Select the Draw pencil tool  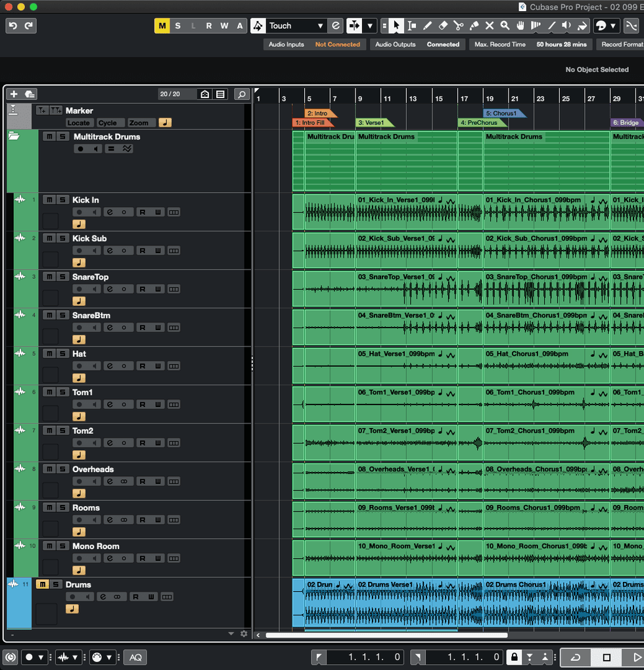pyautogui.click(x=427, y=26)
